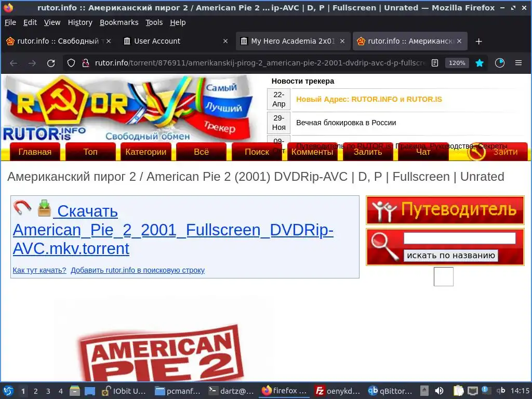This screenshot has width=532, height=399.
Task: Click Добавить rutor.info в поисковую строку link
Action: [x=137, y=270]
